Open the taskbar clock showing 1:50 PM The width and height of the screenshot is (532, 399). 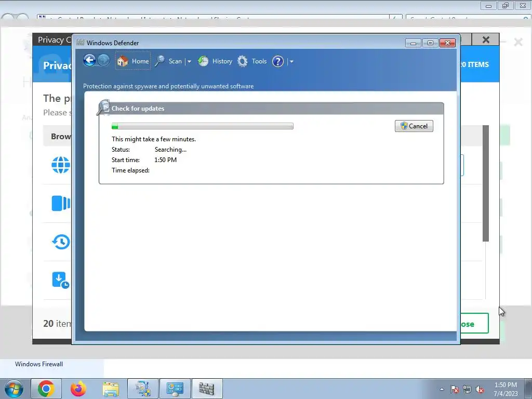506,389
